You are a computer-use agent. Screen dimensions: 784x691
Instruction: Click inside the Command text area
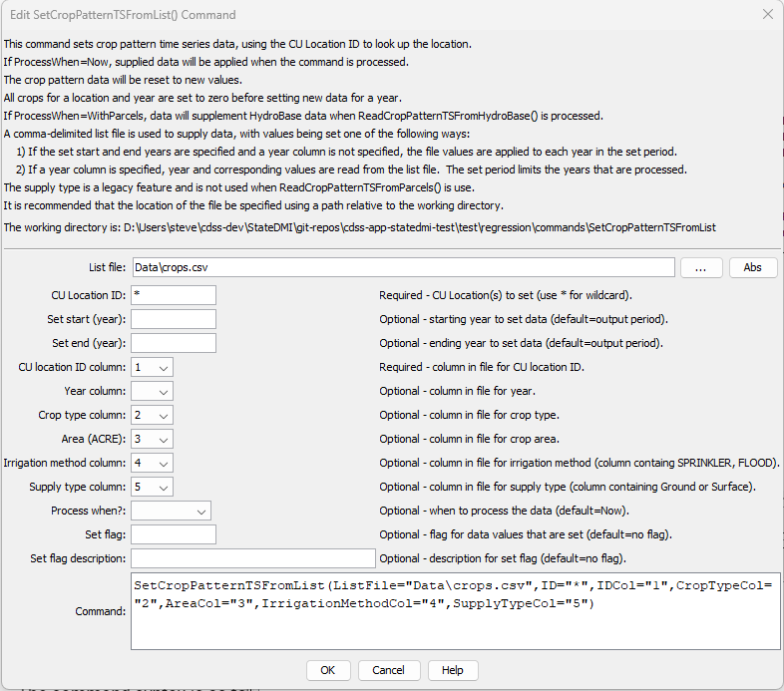[456, 611]
